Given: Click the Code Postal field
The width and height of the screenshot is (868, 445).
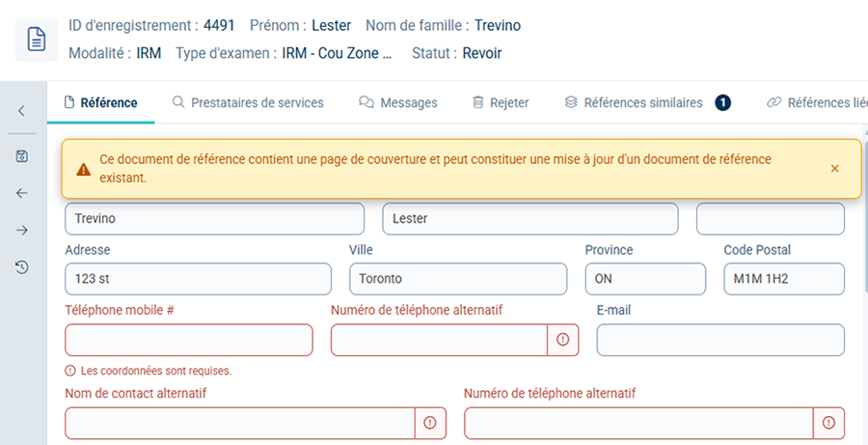Looking at the screenshot, I should pyautogui.click(x=784, y=279).
